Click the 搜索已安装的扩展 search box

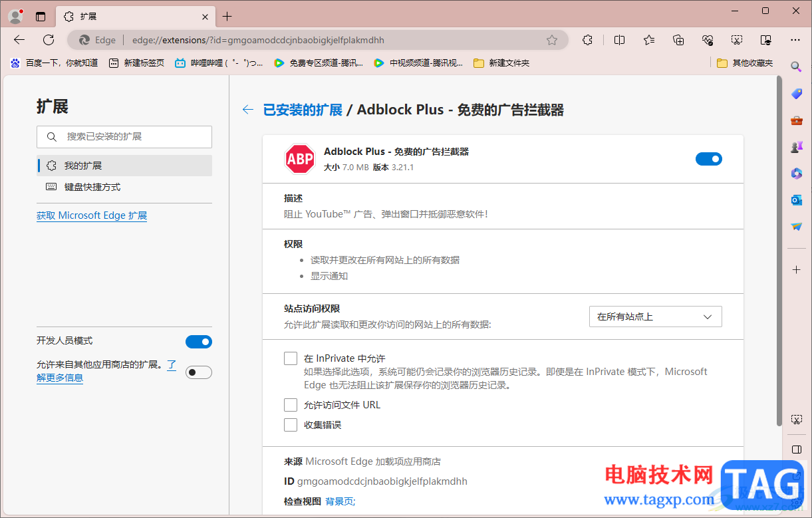point(124,136)
